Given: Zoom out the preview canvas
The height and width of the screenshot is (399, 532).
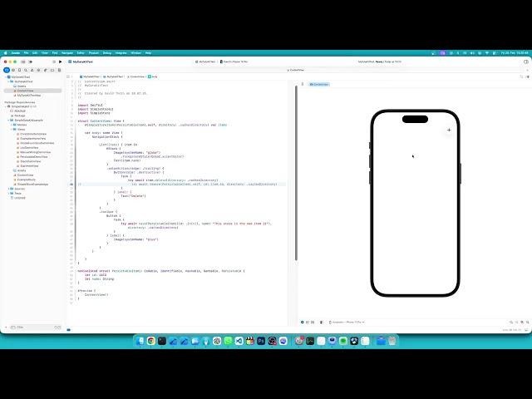Looking at the screenshot, I should [511, 322].
